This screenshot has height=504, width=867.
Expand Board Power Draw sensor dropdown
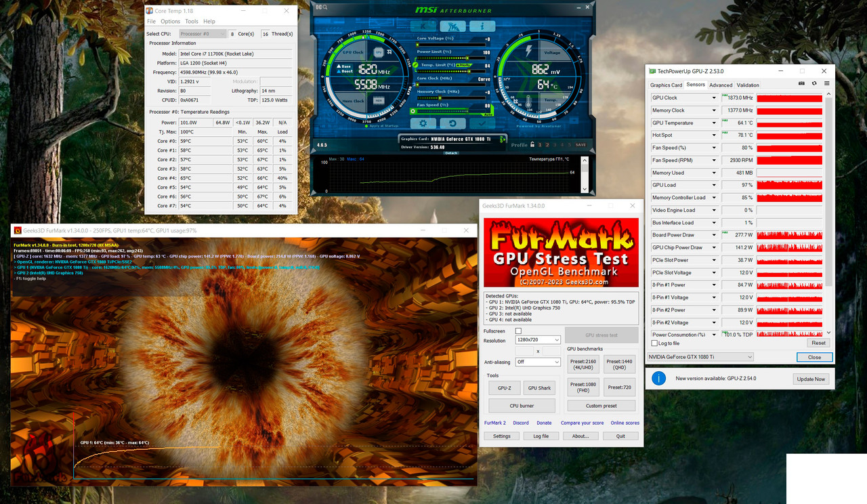(714, 234)
